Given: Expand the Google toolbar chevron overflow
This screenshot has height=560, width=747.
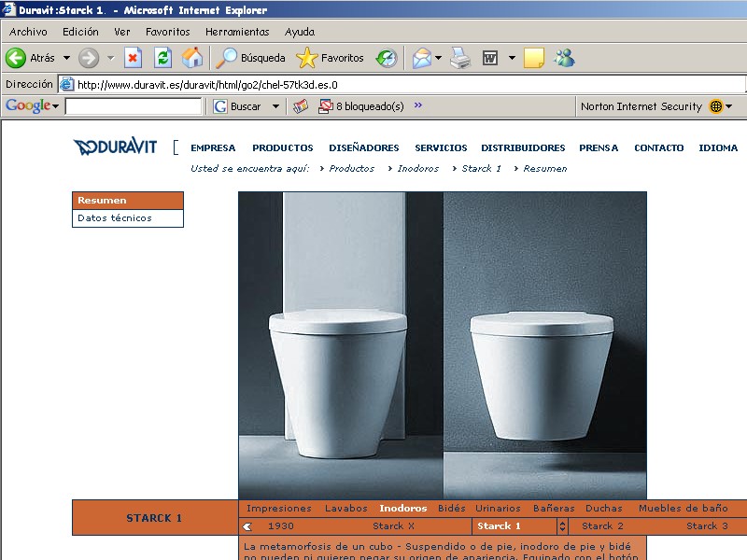Looking at the screenshot, I should pos(417,105).
